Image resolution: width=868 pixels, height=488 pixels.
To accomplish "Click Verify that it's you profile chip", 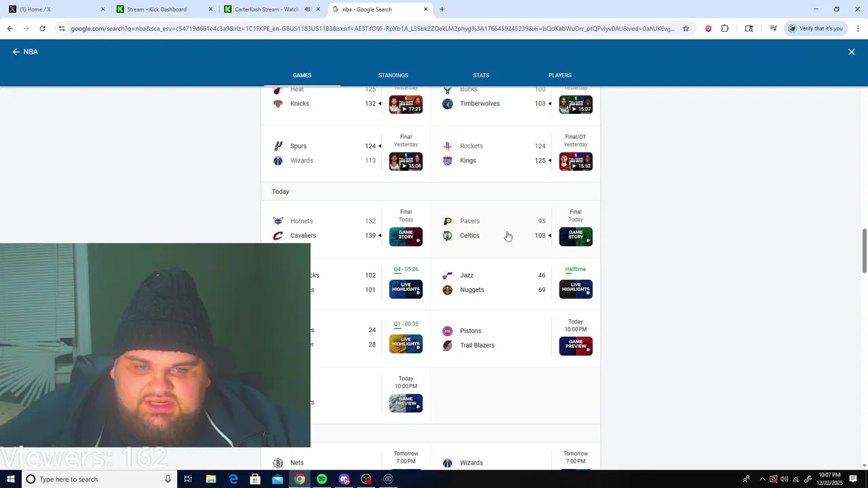I will point(814,28).
